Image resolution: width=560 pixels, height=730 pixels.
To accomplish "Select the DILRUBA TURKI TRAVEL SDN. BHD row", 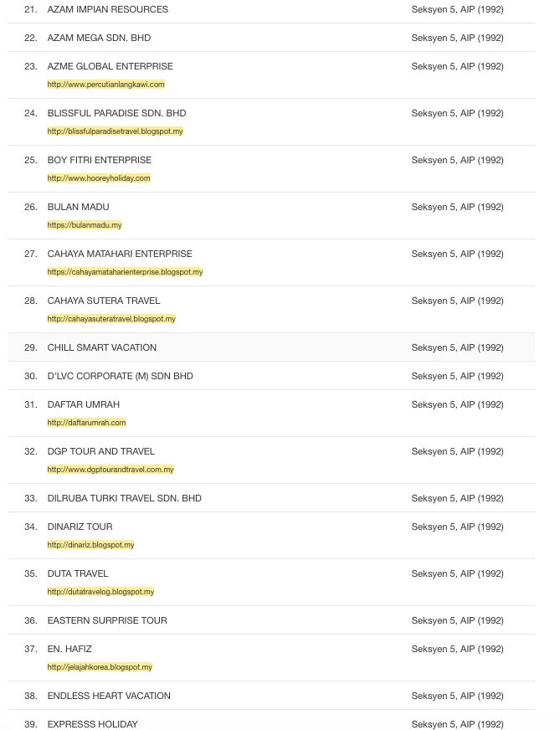I will click(x=124, y=498).
